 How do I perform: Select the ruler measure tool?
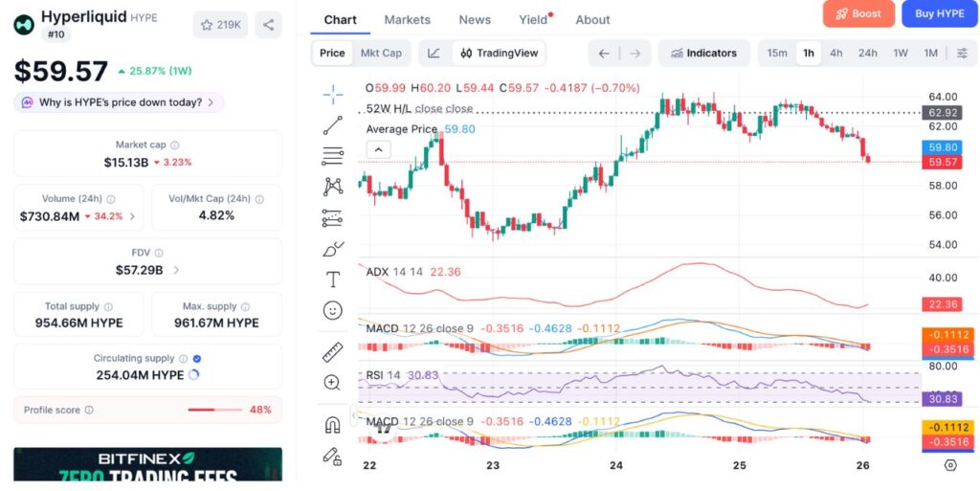[x=332, y=351]
